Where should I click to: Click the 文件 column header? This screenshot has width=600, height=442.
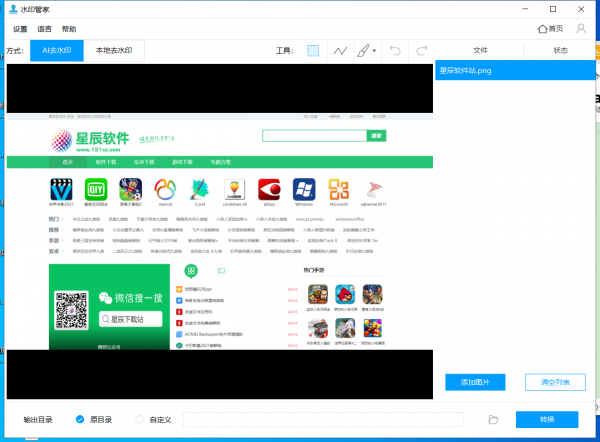click(480, 51)
